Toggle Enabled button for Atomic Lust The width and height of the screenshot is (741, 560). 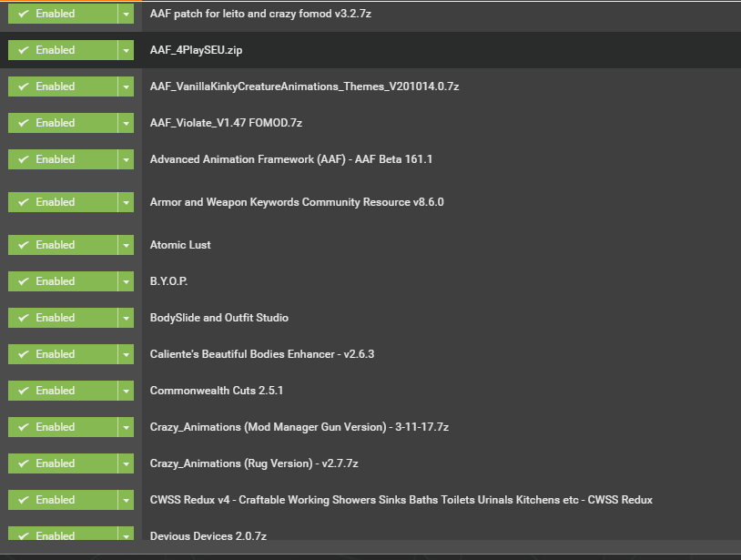(x=63, y=245)
